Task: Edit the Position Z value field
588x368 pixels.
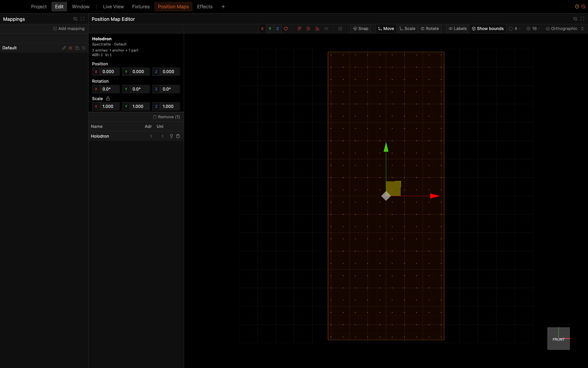Action: [x=166, y=72]
